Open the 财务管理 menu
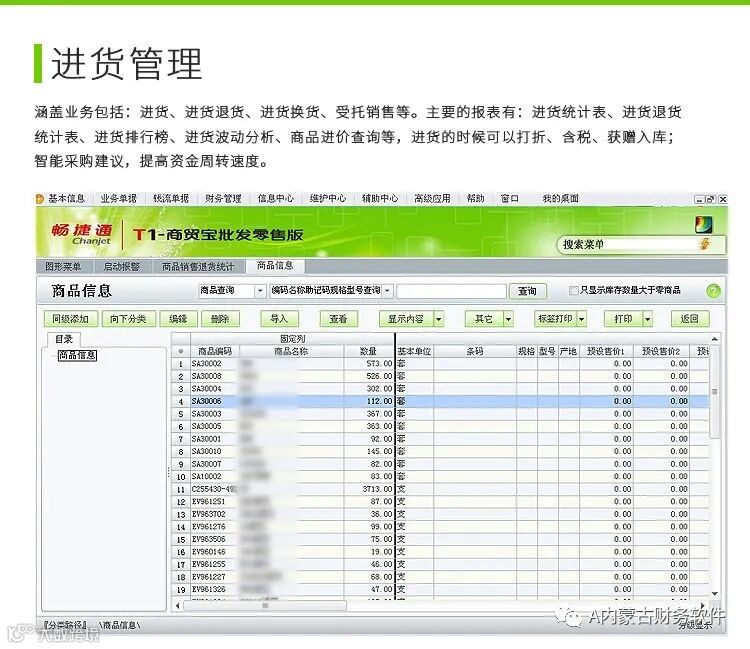The width and height of the screenshot is (750, 649). pyautogui.click(x=223, y=198)
